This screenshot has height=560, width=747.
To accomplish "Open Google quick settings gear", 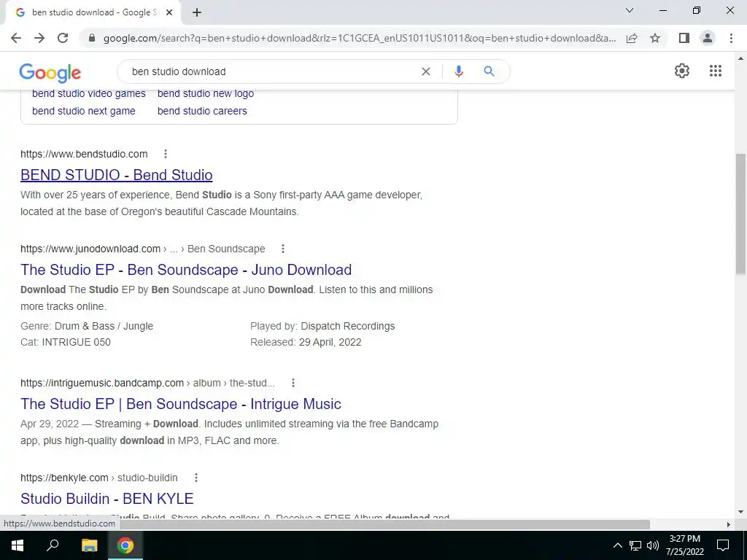I will point(682,71).
